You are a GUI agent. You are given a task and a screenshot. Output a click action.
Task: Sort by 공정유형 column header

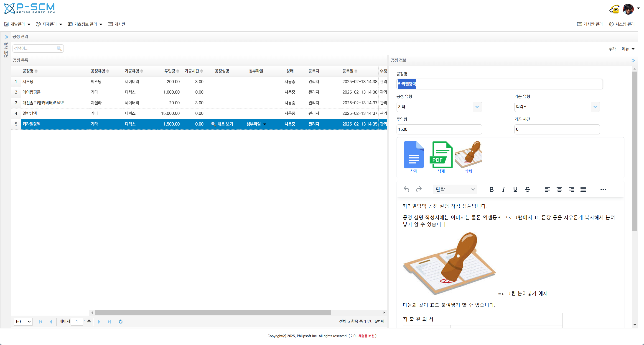[100, 71]
